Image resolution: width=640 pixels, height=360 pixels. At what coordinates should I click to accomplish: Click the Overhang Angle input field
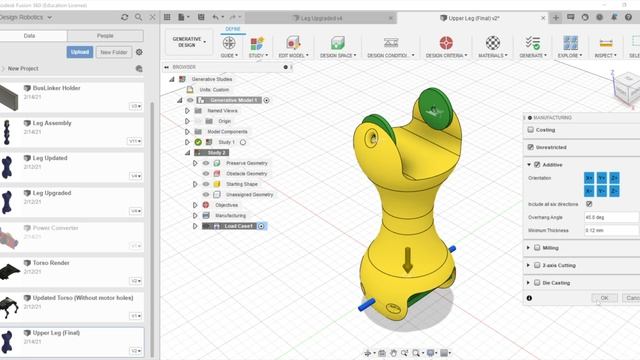coord(611,218)
